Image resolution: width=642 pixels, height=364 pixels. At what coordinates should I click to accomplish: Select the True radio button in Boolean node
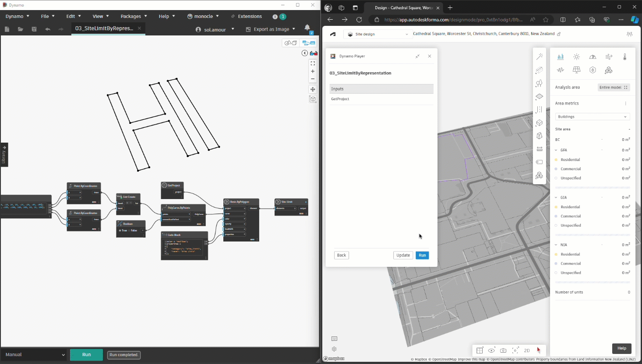tap(120, 231)
